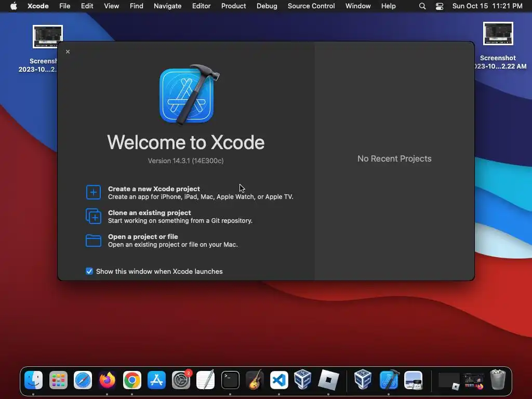The image size is (532, 399).
Task: Click the Clone an existing project icon
Action: click(94, 216)
